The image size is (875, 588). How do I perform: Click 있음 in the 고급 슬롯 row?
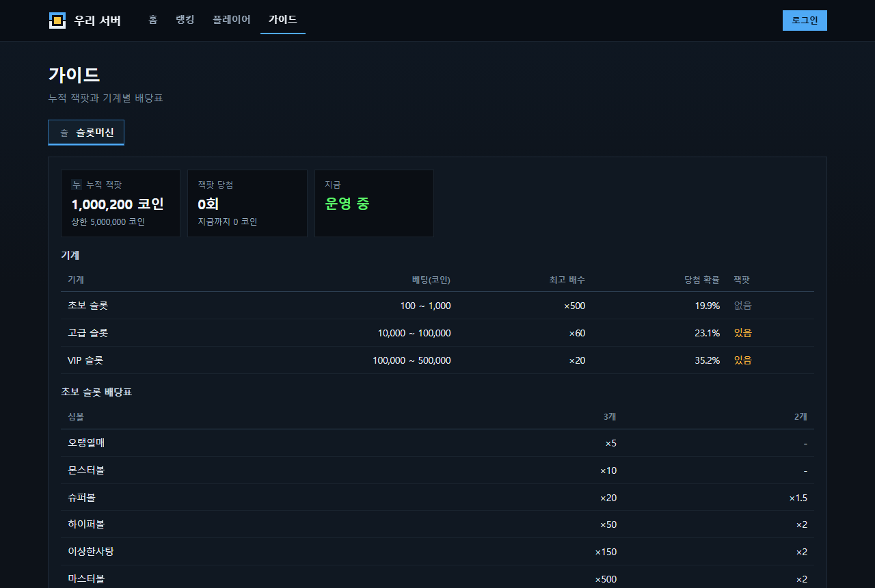pos(743,333)
